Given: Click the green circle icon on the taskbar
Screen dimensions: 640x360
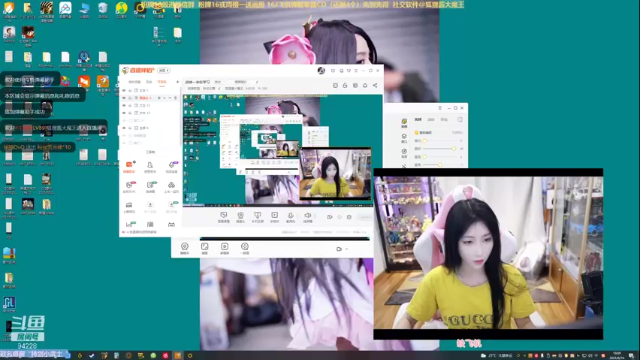Looking at the screenshot, I should 153,356.
